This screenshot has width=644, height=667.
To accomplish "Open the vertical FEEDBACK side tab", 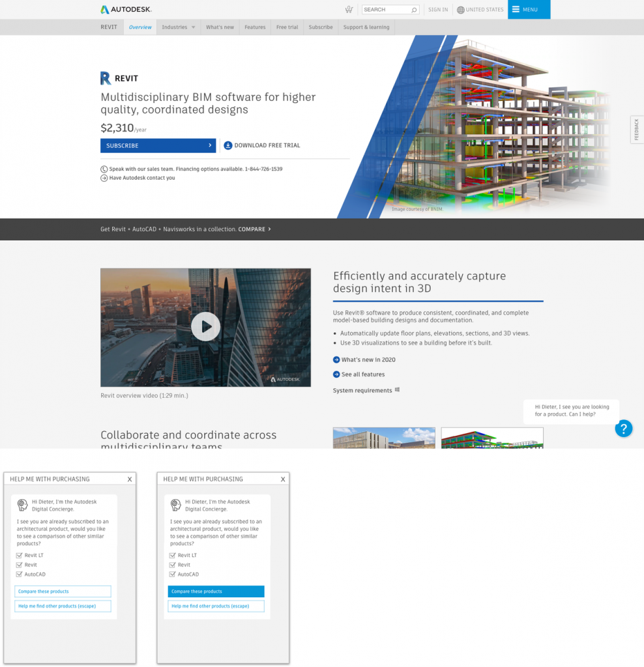I will 637,130.
